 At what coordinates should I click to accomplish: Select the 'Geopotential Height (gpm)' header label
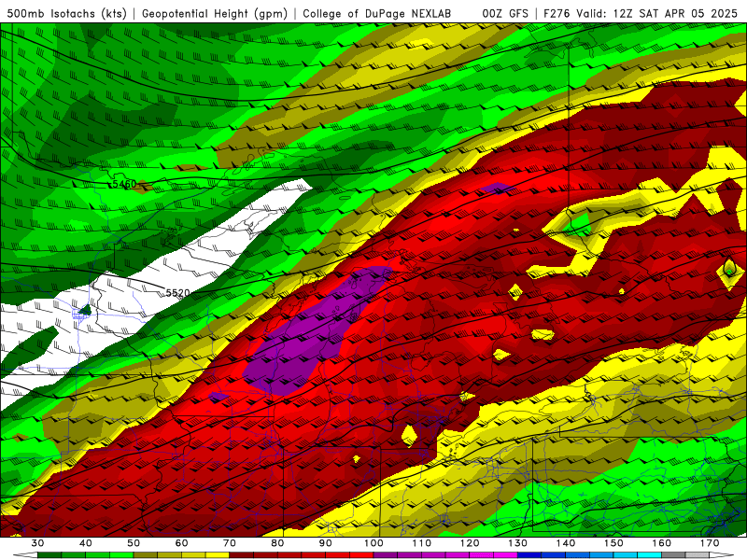point(215,14)
